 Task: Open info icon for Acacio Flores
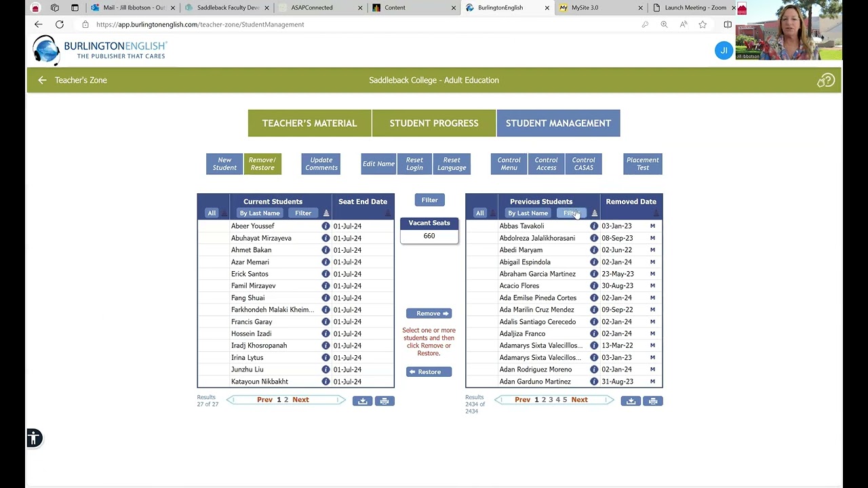594,286
